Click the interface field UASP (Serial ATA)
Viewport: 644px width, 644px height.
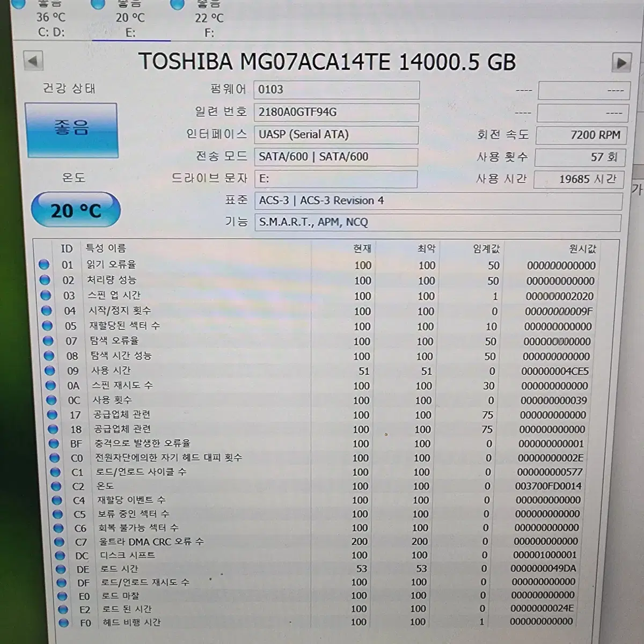tap(336, 135)
